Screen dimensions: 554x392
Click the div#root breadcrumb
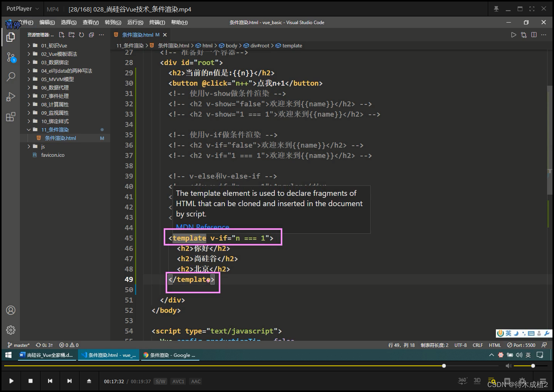click(x=256, y=46)
